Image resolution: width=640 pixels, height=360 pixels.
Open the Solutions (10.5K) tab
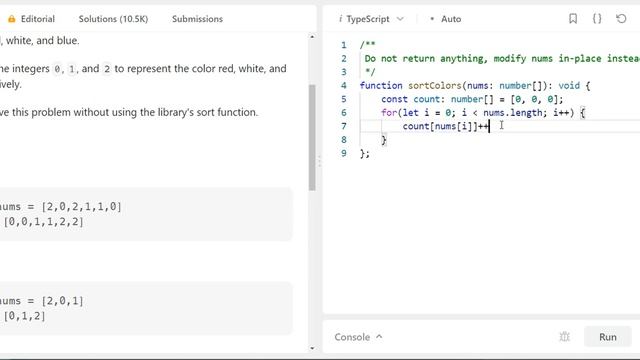(113, 19)
